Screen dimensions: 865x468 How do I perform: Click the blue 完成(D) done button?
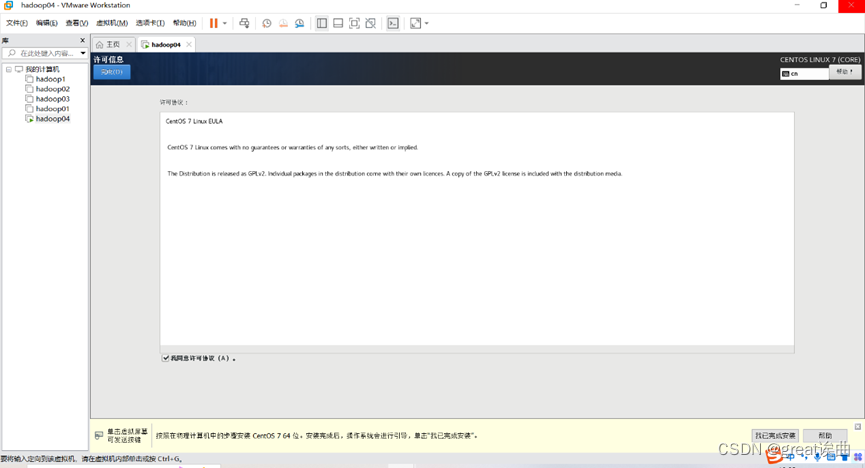112,72
